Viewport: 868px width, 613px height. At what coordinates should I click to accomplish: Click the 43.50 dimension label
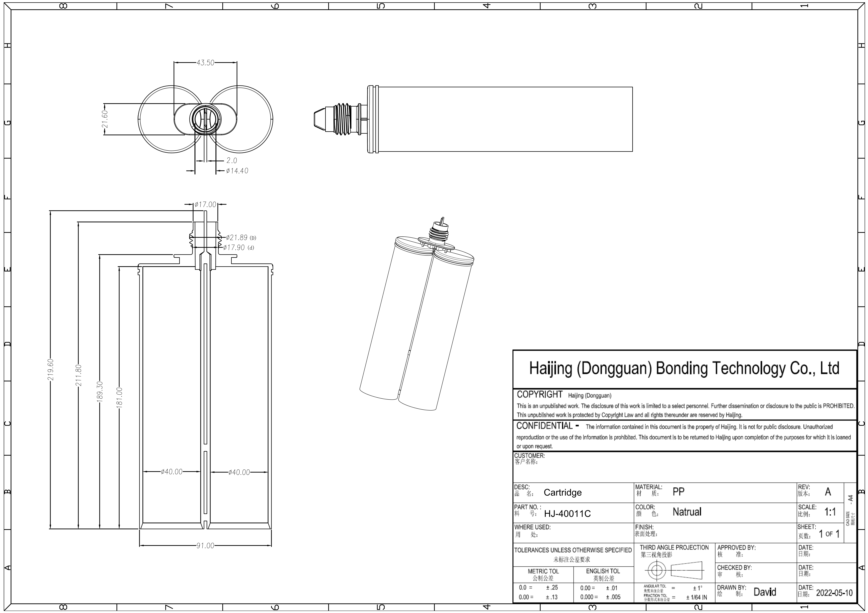205,63
